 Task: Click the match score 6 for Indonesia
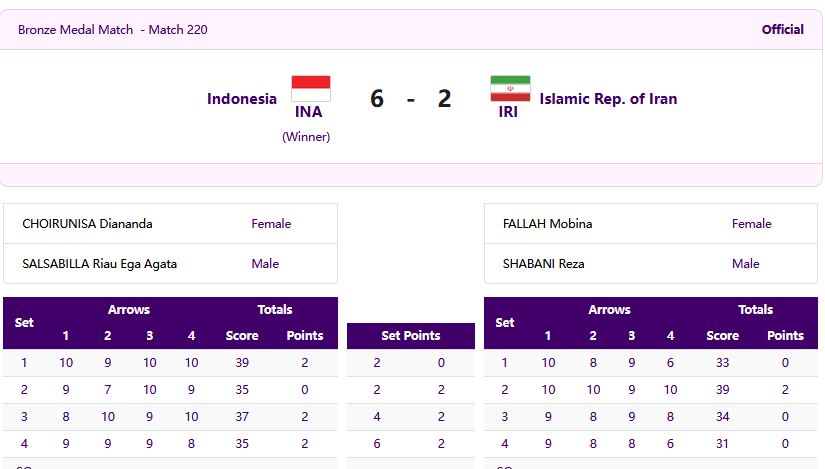coord(377,98)
